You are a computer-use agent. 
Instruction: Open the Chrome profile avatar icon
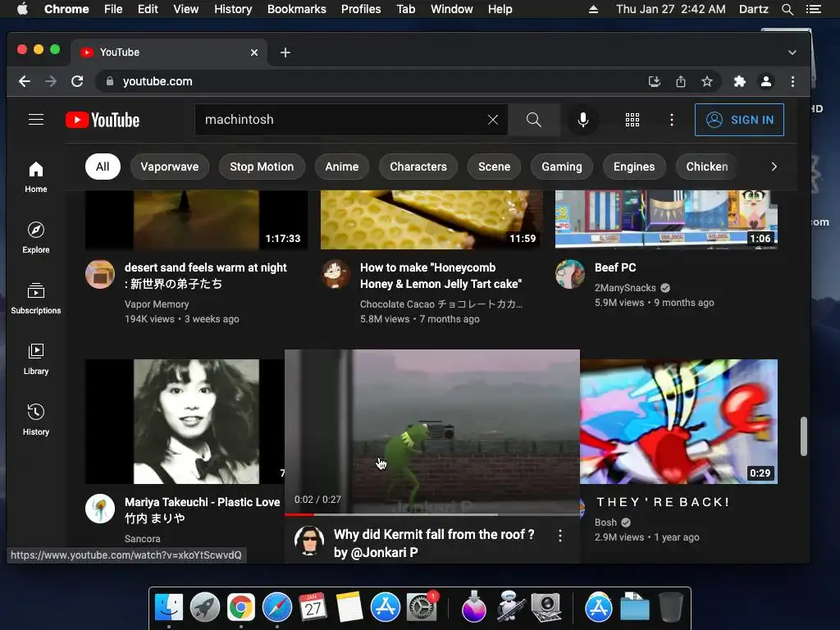(x=766, y=81)
